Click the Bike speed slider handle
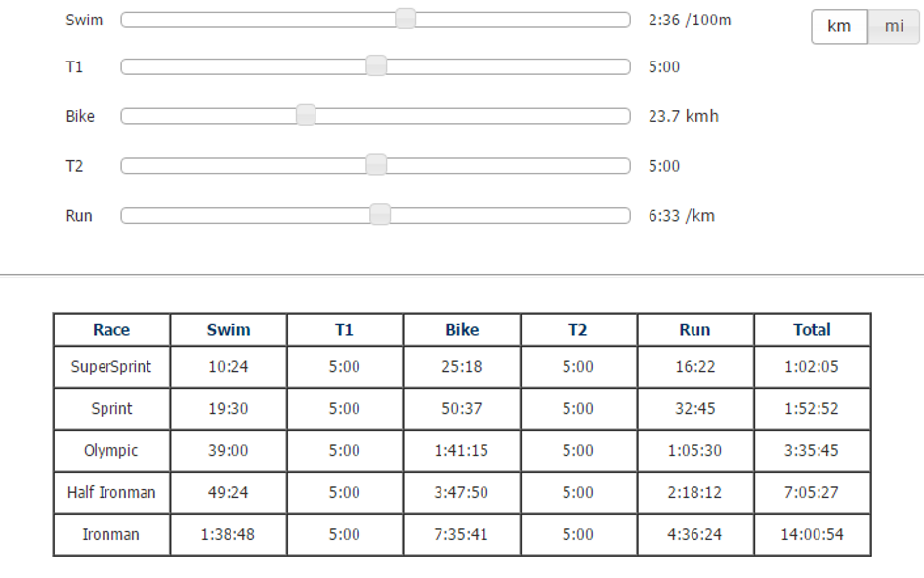924x578 pixels. click(306, 116)
